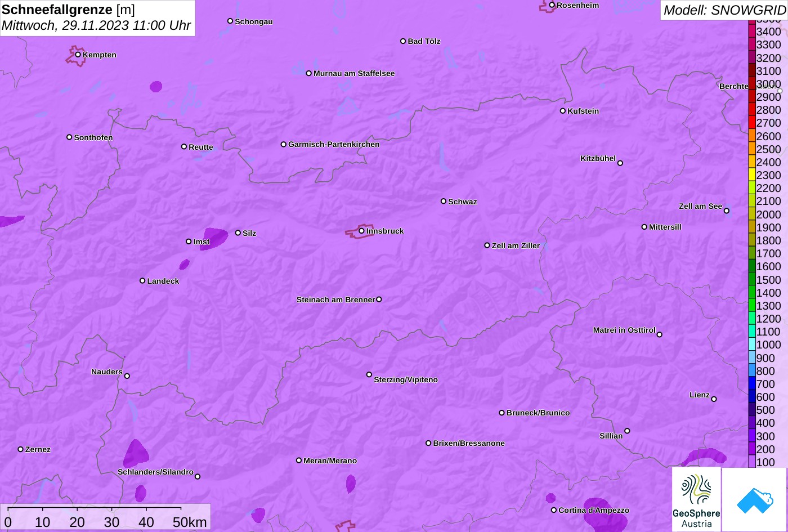This screenshot has width=788, height=532.
Task: Click the Innsbruck city marker
Action: (361, 231)
